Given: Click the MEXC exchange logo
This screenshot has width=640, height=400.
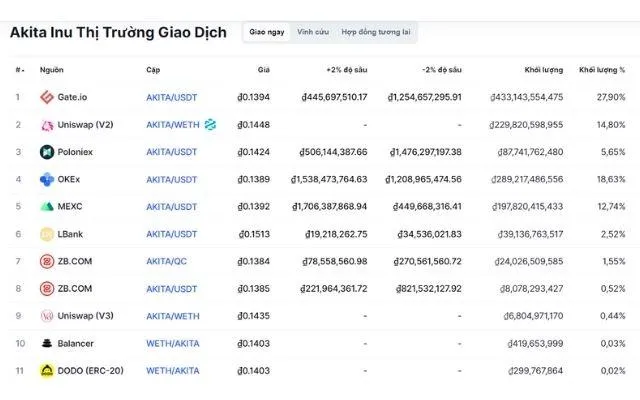Looking at the screenshot, I should point(47,206).
